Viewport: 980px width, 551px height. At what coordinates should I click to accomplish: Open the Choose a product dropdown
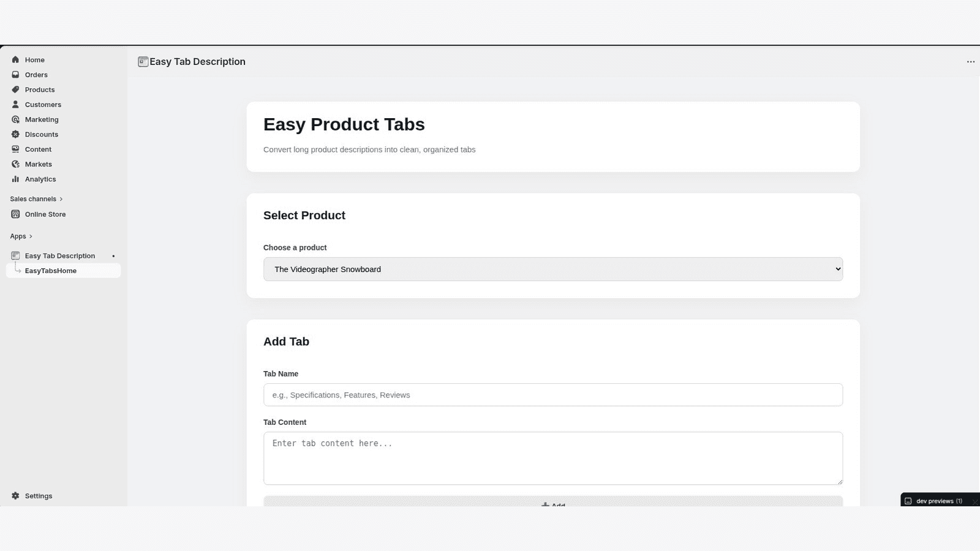[x=552, y=269]
